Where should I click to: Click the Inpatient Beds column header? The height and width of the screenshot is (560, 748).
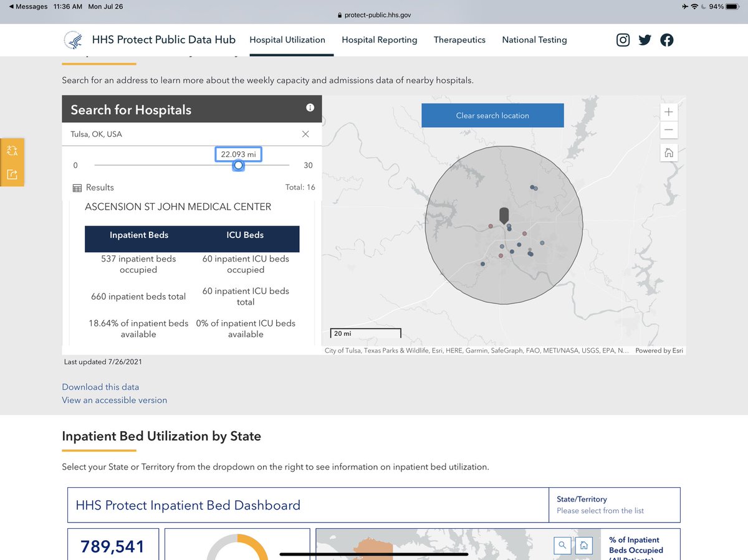(139, 235)
